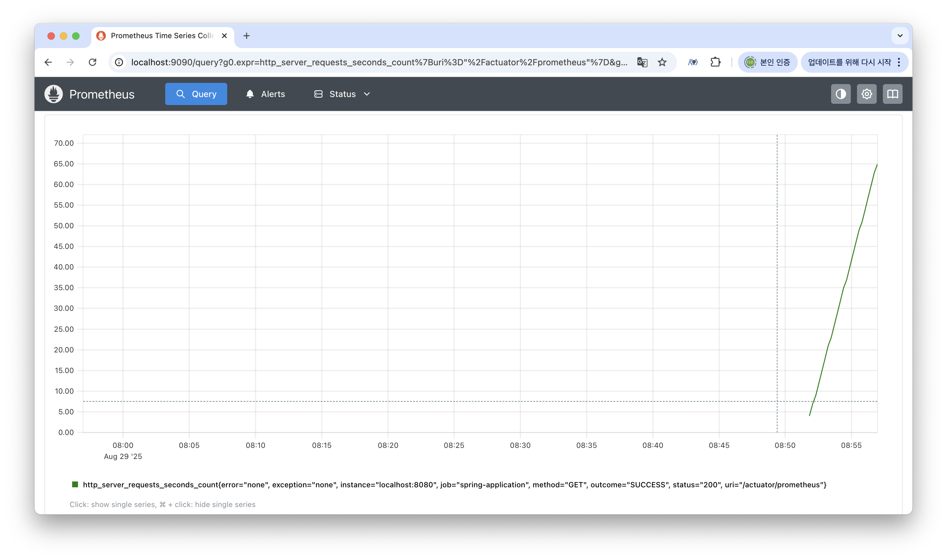Reload the current browser page
Viewport: 947px width, 560px height.
click(x=92, y=62)
